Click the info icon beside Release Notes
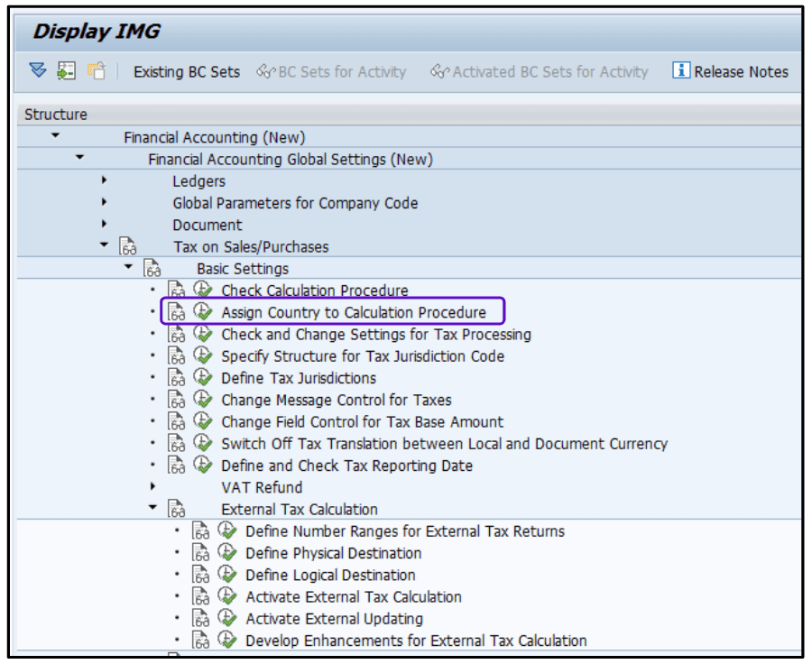This screenshot has width=812, height=664. click(x=679, y=70)
